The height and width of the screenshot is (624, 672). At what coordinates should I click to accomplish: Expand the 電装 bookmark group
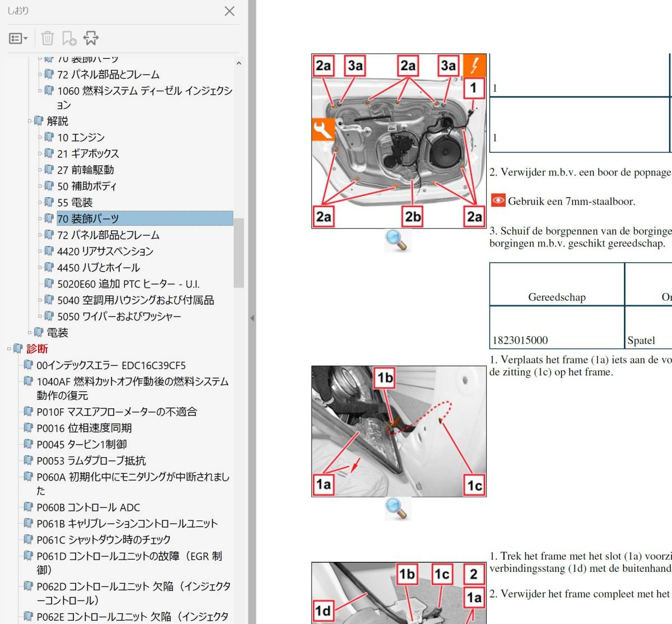click(x=30, y=333)
